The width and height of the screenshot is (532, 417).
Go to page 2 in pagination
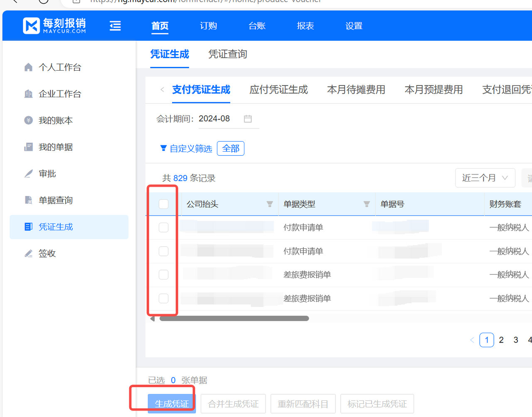click(501, 340)
